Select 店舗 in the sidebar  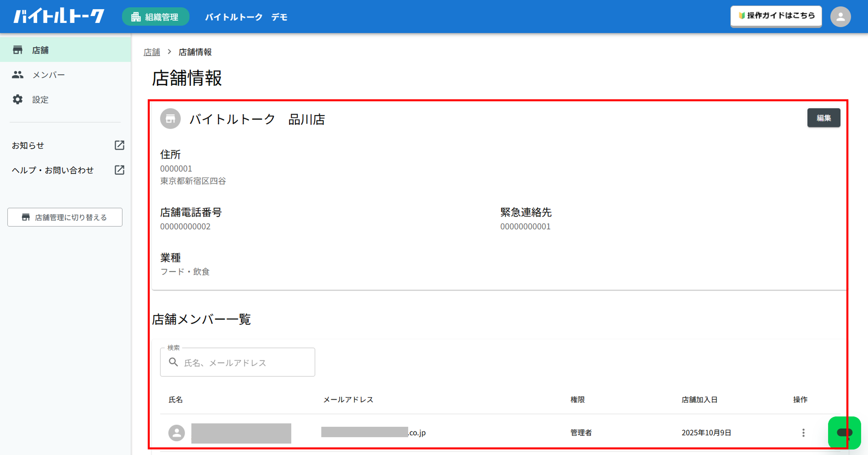(x=65, y=50)
